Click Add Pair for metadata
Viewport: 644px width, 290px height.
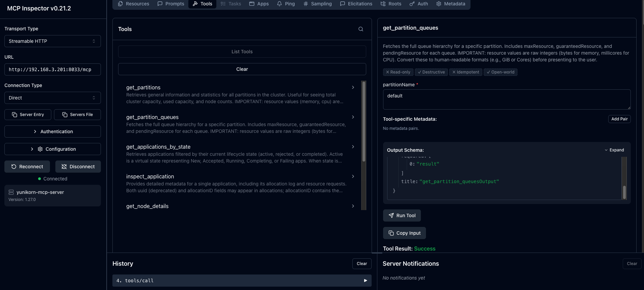619,119
